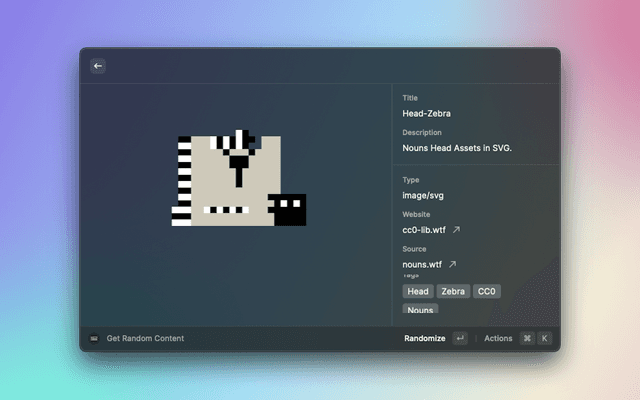
Task: Click the extension icon in the bottom bar
Action: point(95,339)
